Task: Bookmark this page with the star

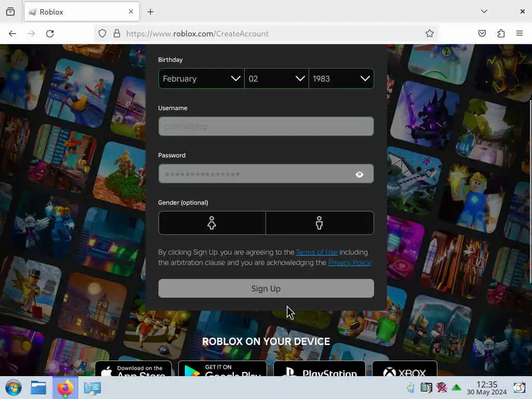Action: pos(430,33)
